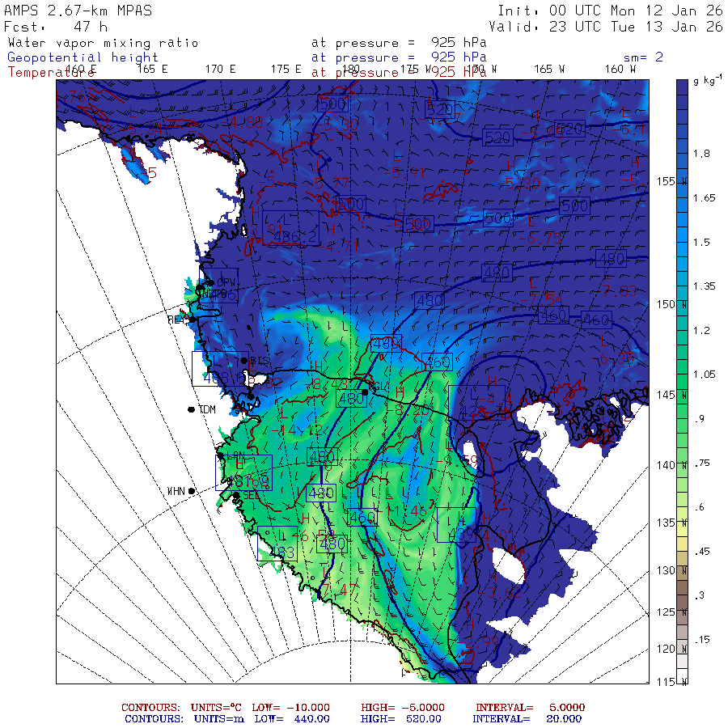The height and width of the screenshot is (728, 728).
Task: Click the ".15" colorbar value
Action: tap(702, 640)
